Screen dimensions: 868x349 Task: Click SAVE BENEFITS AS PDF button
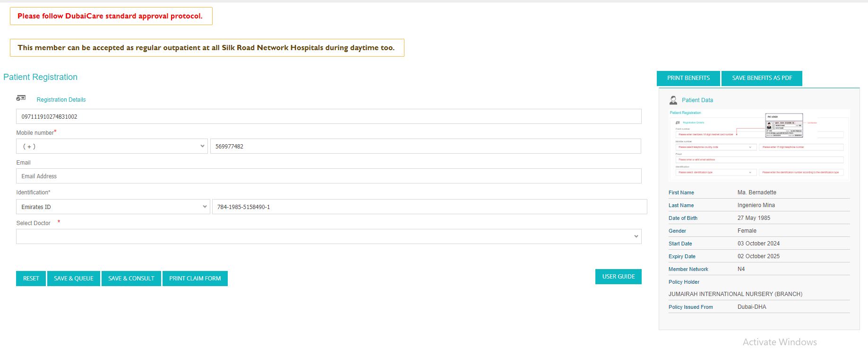(762, 78)
